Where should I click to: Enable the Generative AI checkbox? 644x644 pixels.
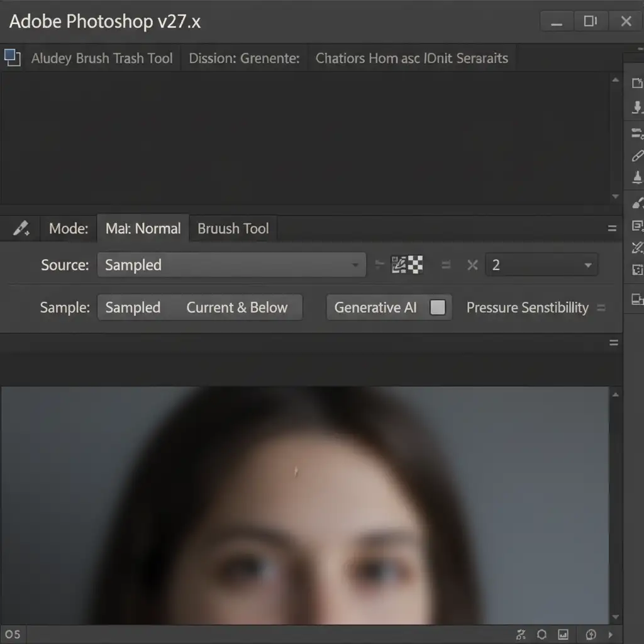click(438, 308)
